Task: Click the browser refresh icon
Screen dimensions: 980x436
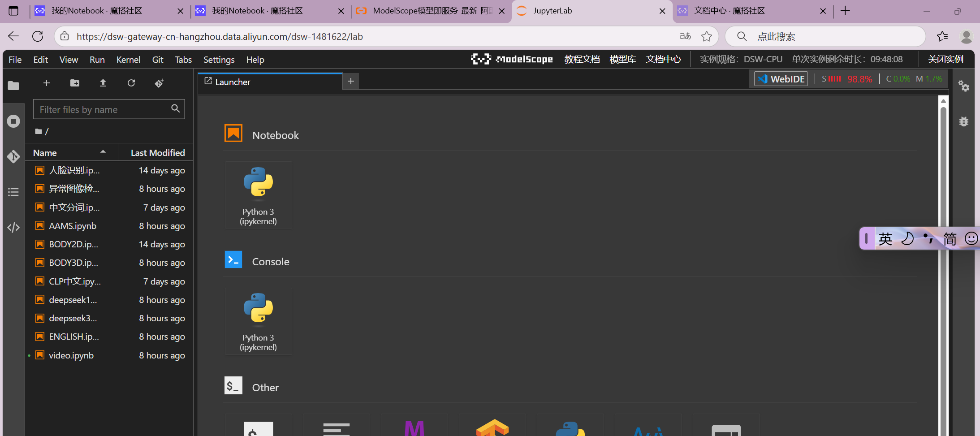Action: (x=38, y=36)
